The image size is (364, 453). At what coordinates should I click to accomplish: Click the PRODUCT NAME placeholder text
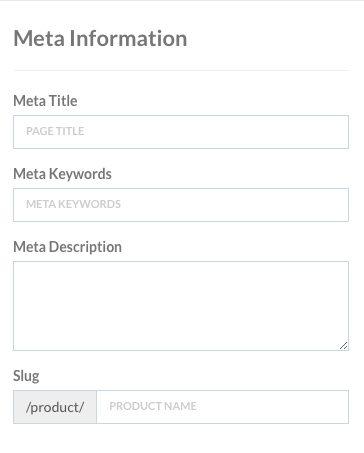tap(153, 406)
